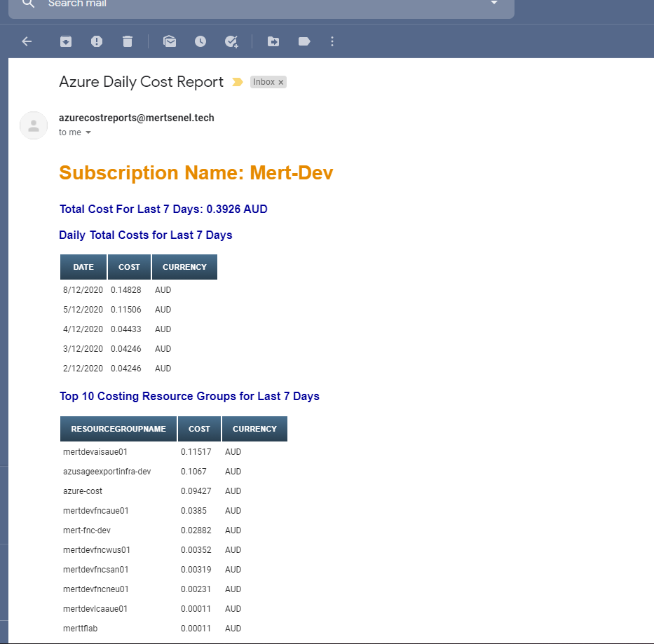Screen dimensions: 654x644
Task: Click the cost value 0.0385
Action: point(193,511)
